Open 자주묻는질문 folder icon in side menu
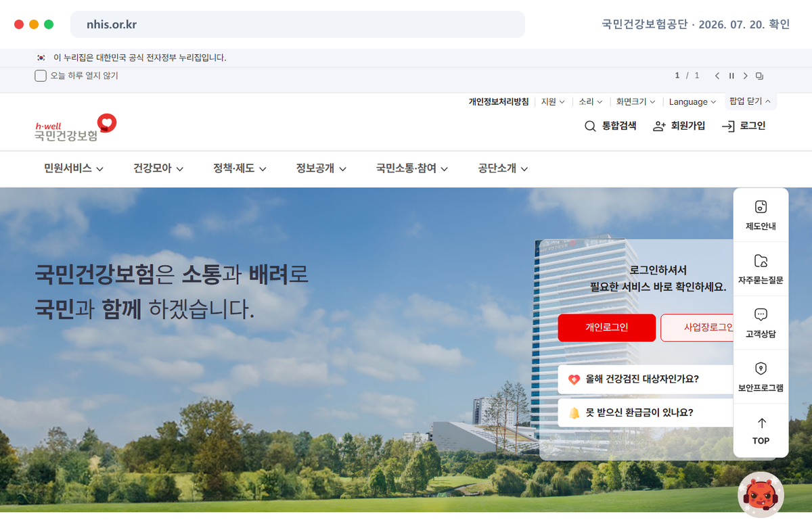 [761, 261]
